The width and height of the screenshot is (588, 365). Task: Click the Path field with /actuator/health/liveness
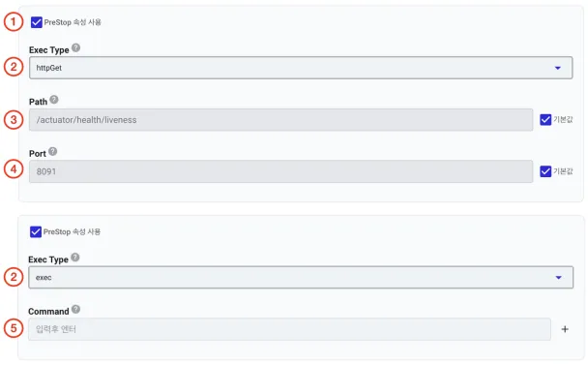coord(280,120)
